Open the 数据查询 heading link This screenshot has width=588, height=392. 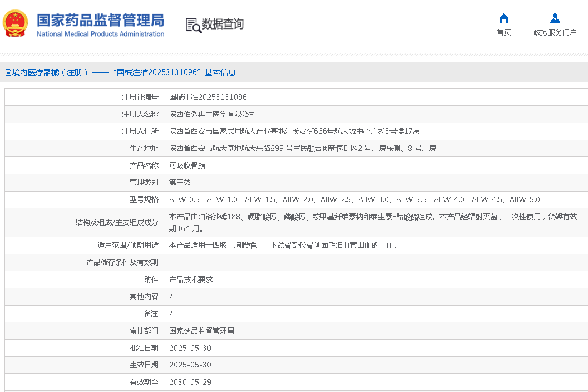click(x=223, y=24)
